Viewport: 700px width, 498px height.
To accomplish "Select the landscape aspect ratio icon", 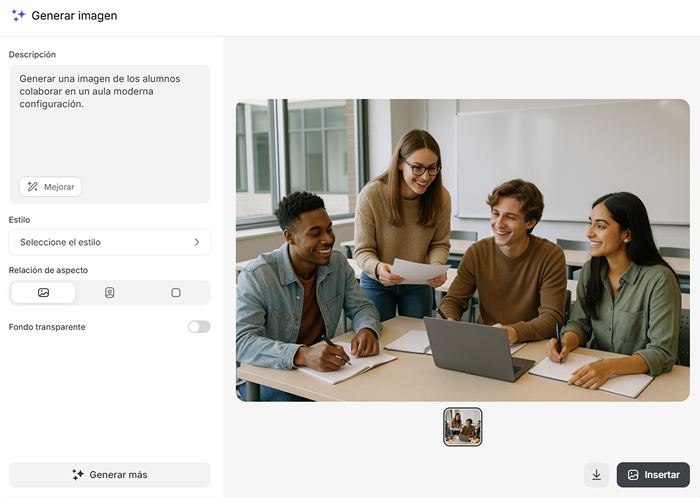I will click(43, 293).
